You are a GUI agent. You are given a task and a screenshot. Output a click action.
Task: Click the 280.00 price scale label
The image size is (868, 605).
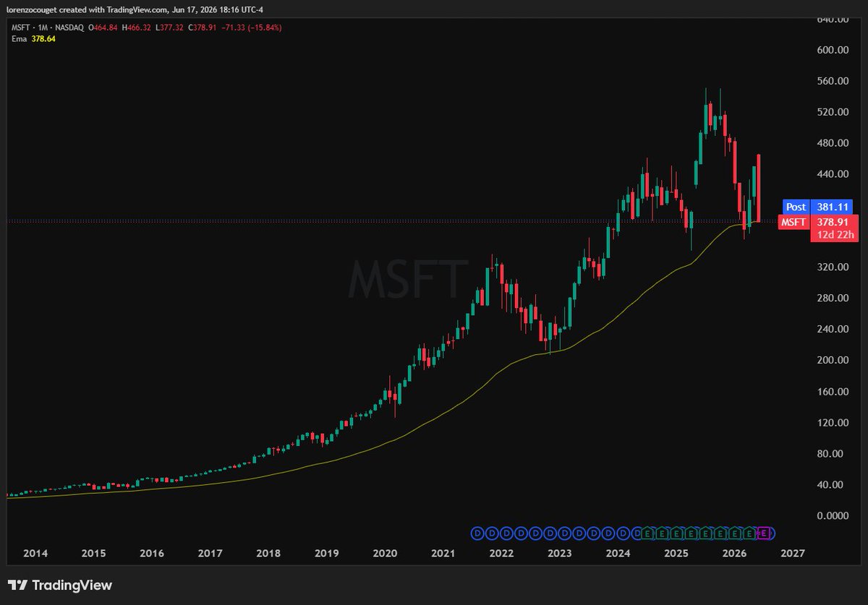click(x=832, y=299)
